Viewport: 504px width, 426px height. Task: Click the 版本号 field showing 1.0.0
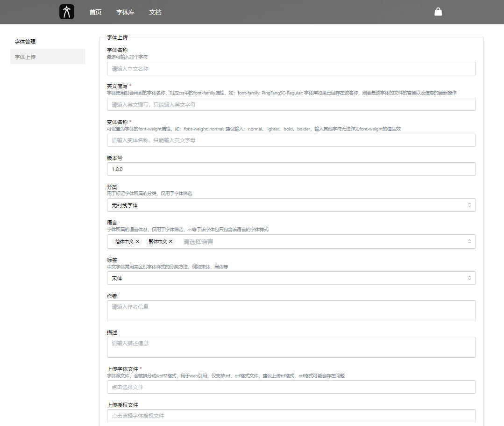coord(291,169)
